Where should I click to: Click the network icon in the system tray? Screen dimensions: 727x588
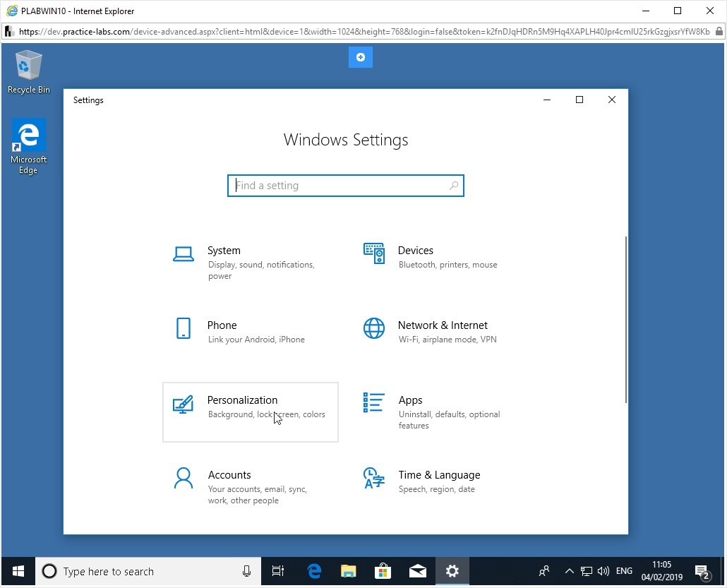587,571
